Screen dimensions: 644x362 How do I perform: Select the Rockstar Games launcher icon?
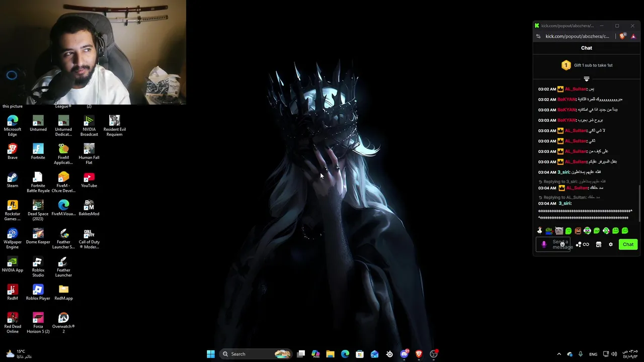coord(13,210)
